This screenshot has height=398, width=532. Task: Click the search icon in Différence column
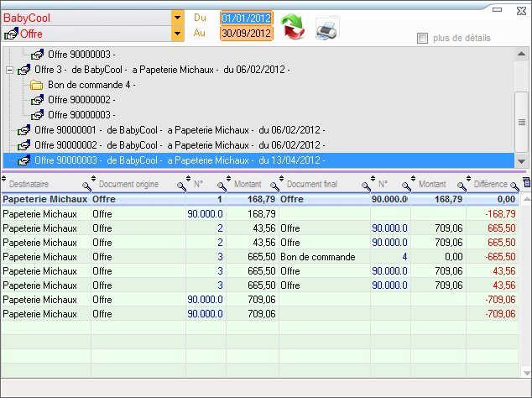point(514,185)
